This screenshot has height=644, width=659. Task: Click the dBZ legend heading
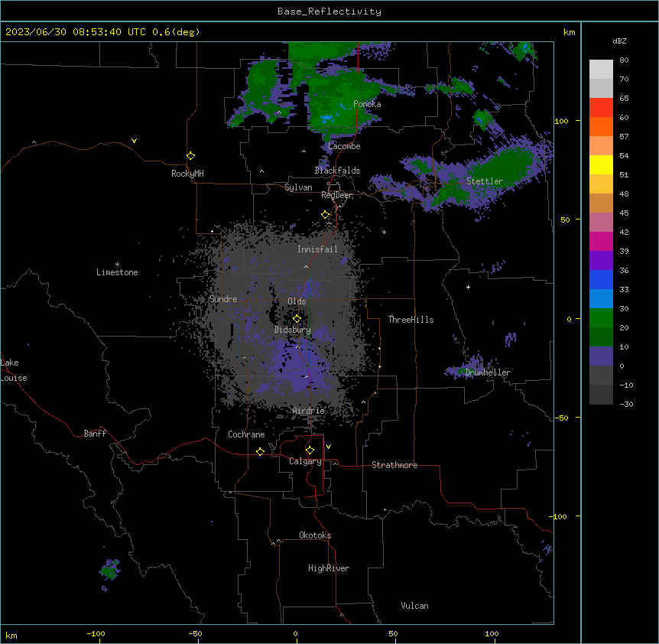coord(619,41)
